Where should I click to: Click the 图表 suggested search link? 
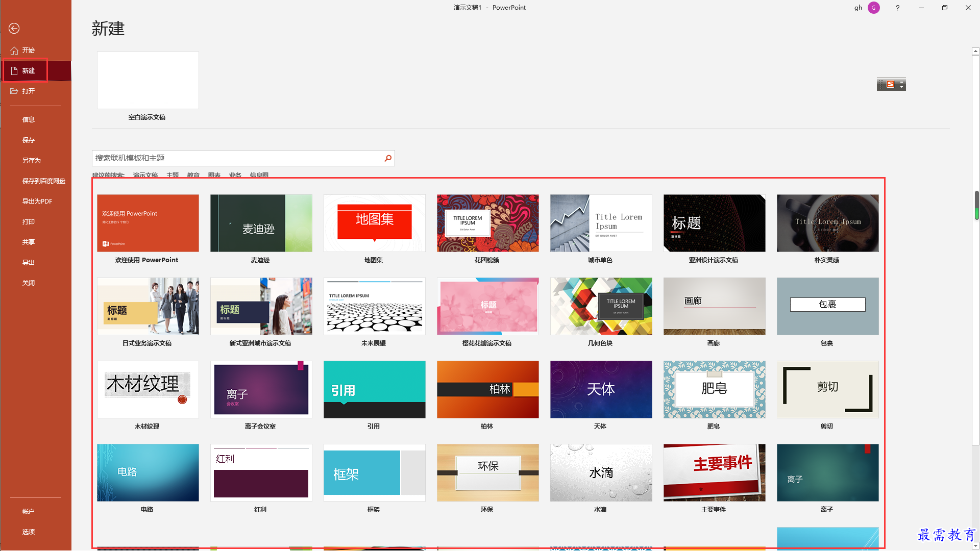coord(214,175)
